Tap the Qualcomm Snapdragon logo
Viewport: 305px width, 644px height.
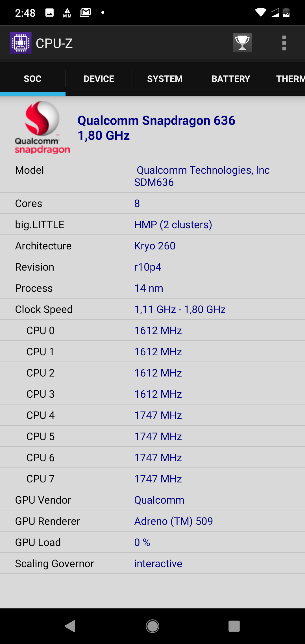tap(42, 127)
